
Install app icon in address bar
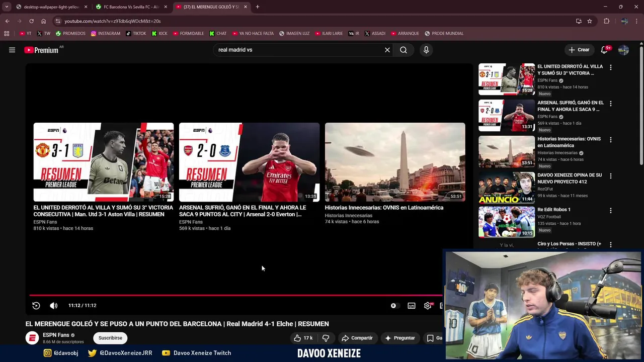click(x=579, y=21)
